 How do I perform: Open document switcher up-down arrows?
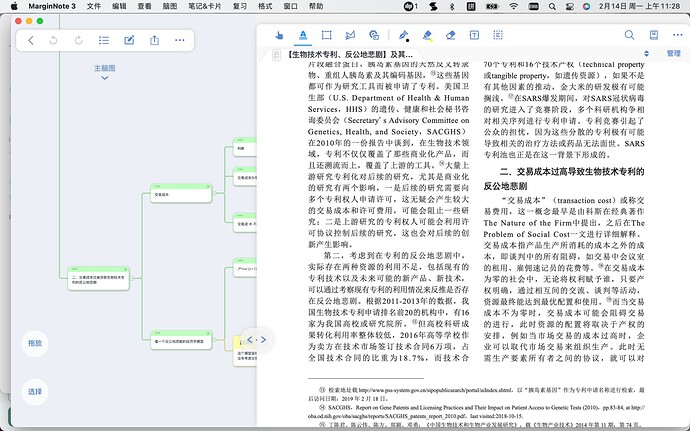(646, 54)
